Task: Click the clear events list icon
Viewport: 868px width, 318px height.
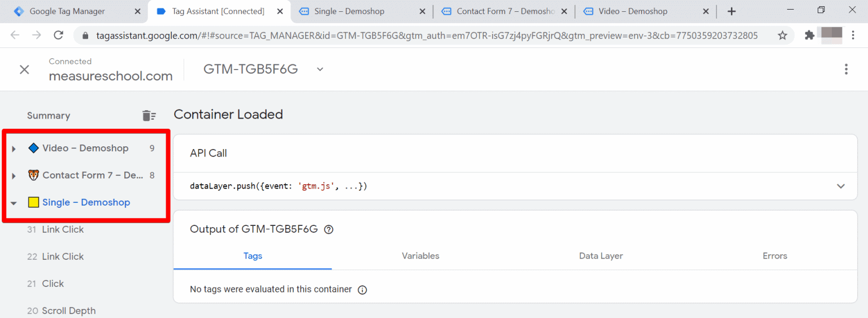Action: [149, 116]
